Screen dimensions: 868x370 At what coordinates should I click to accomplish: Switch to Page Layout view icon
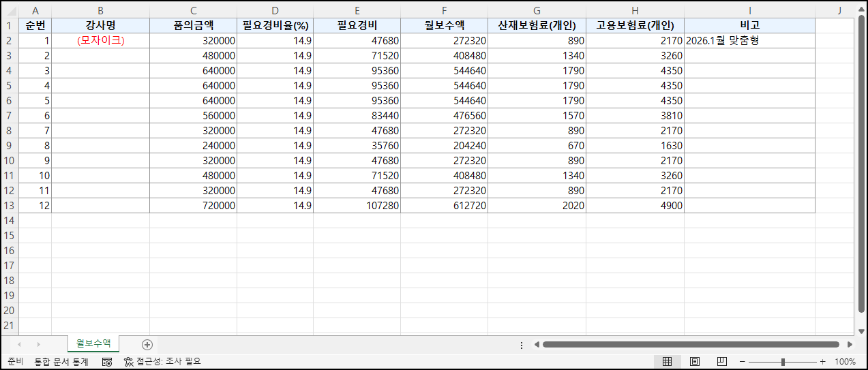(x=695, y=362)
